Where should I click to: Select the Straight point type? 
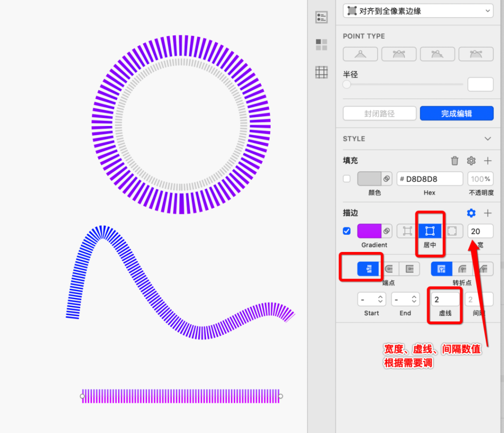click(x=360, y=54)
